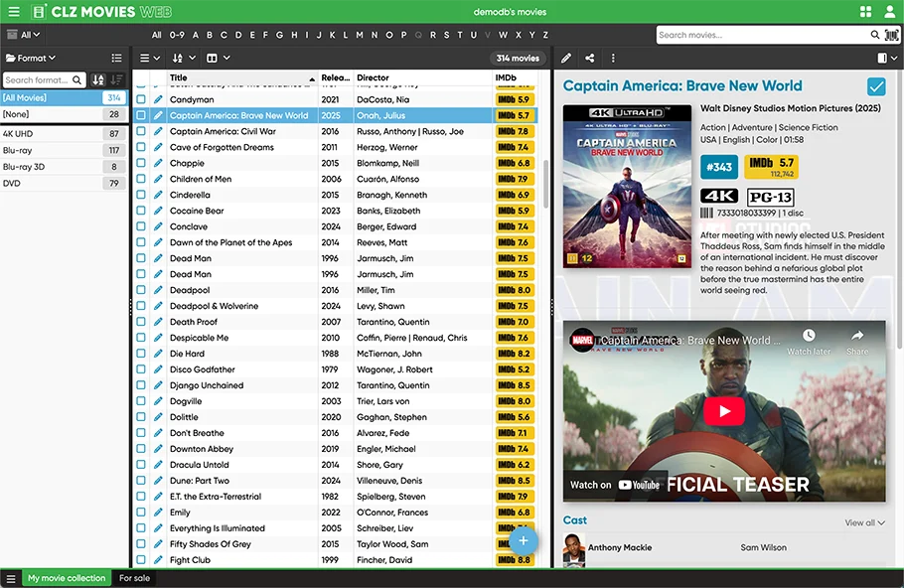Open the more options kebab menu
This screenshot has height=588, width=904.
(613, 59)
